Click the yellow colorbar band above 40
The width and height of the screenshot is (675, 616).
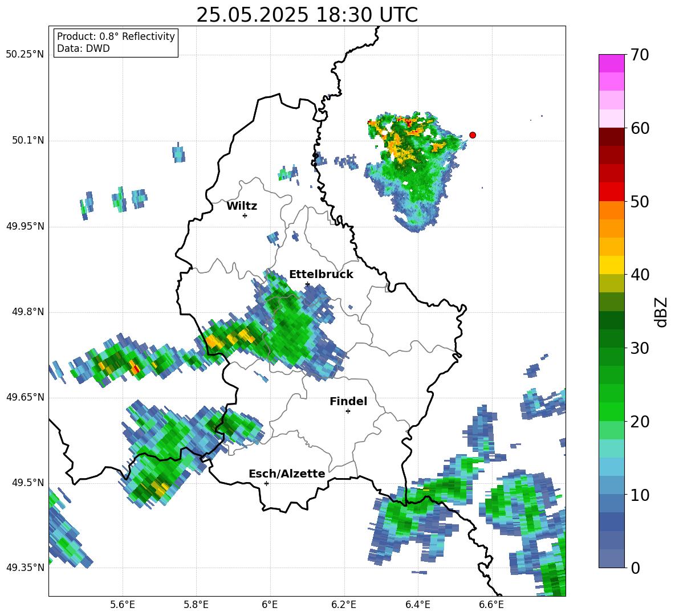point(611,265)
